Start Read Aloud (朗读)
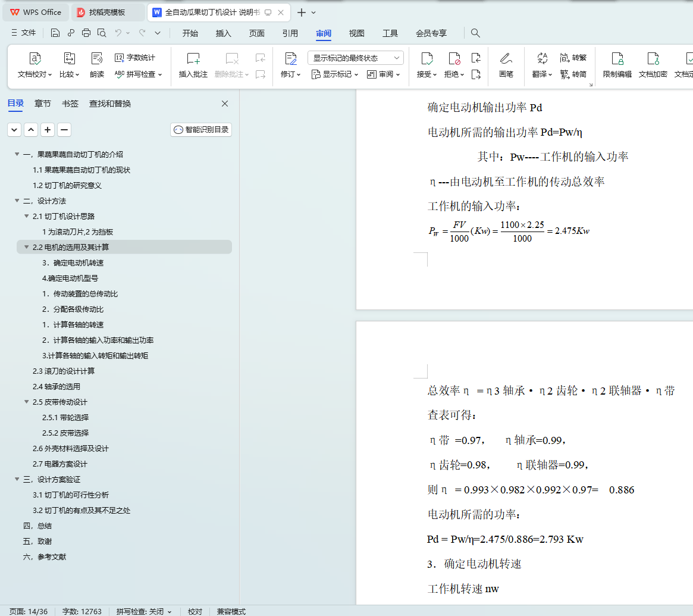693x616 pixels. [97, 64]
